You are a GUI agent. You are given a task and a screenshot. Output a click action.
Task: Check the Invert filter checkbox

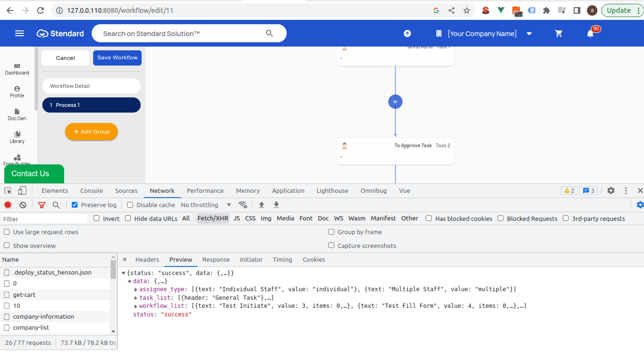pyautogui.click(x=97, y=219)
